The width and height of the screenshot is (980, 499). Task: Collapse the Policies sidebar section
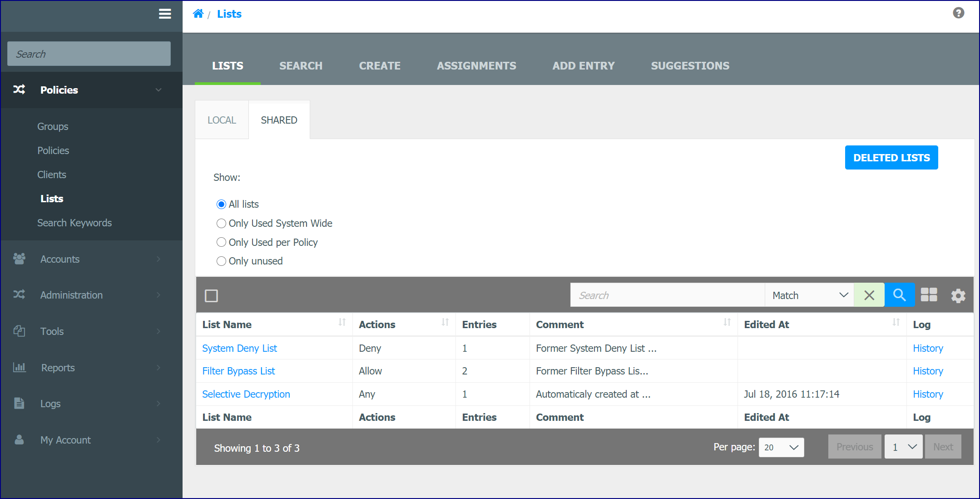pyautogui.click(x=158, y=90)
